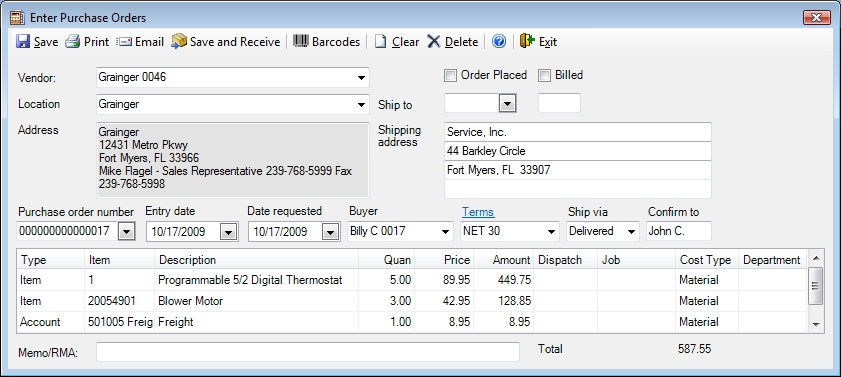Click the Clear blank page icon
The width and height of the screenshot is (841, 377).
[380, 41]
